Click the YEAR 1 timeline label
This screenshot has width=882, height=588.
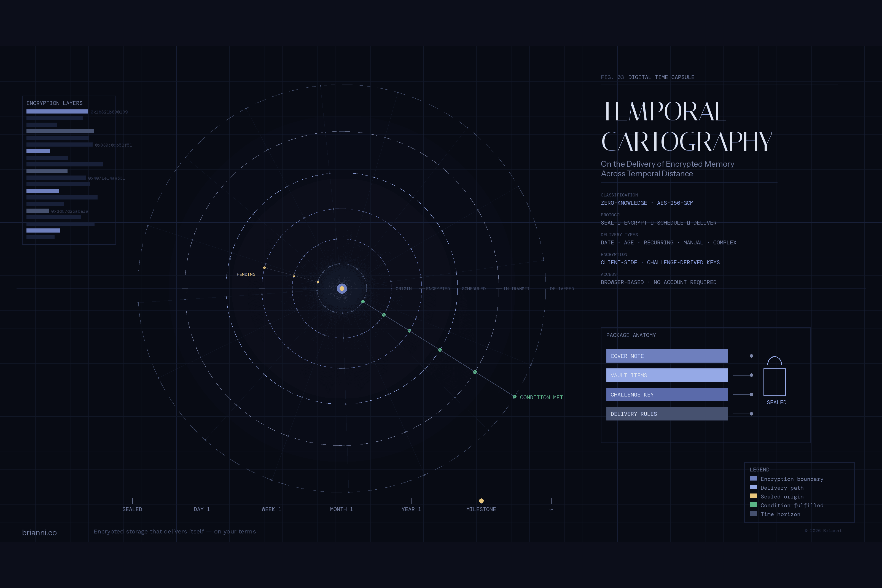412,509
